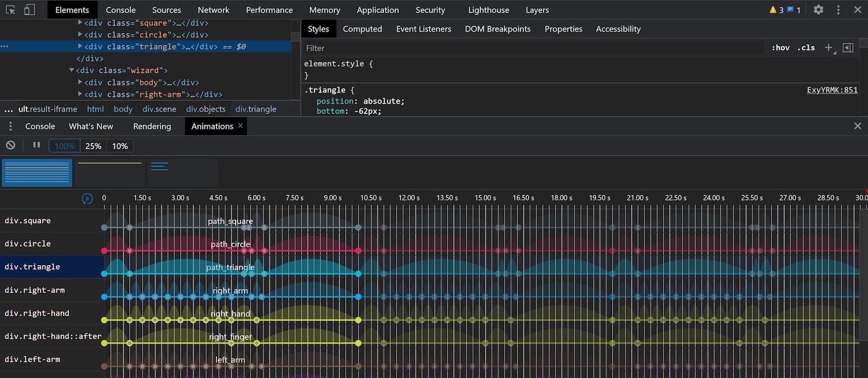Click the new style rule plus icon
The height and width of the screenshot is (378, 868).
tap(828, 48)
